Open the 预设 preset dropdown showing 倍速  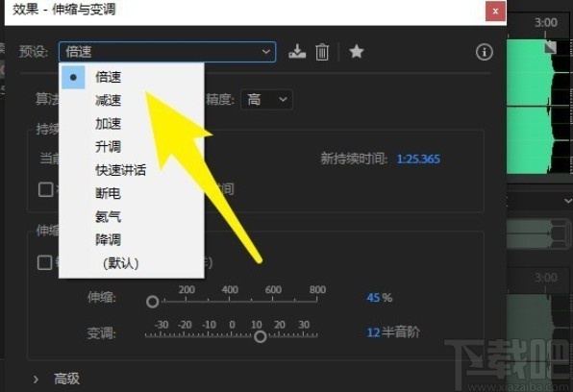point(167,52)
